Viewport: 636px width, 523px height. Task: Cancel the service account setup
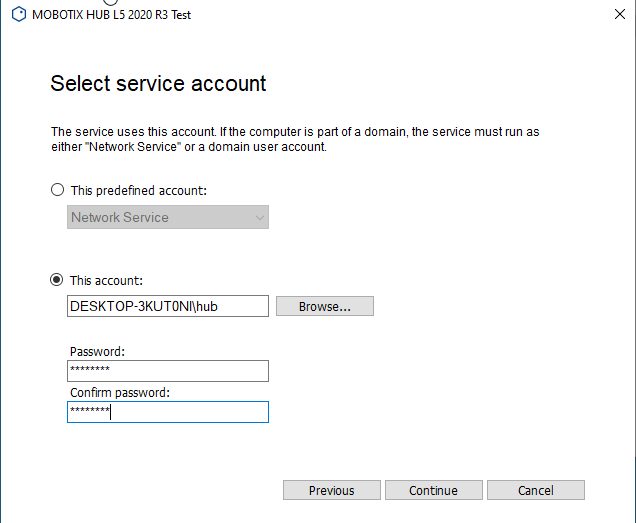(x=535, y=490)
